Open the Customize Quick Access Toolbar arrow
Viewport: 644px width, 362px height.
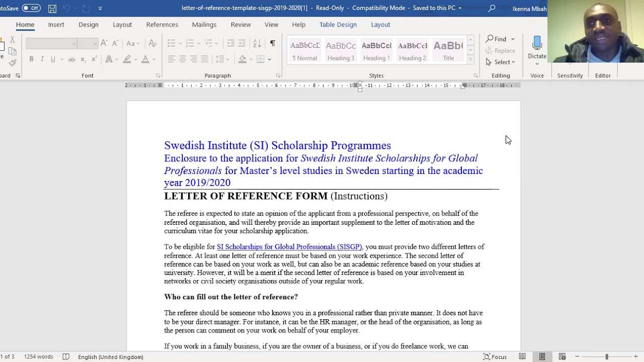(x=100, y=8)
